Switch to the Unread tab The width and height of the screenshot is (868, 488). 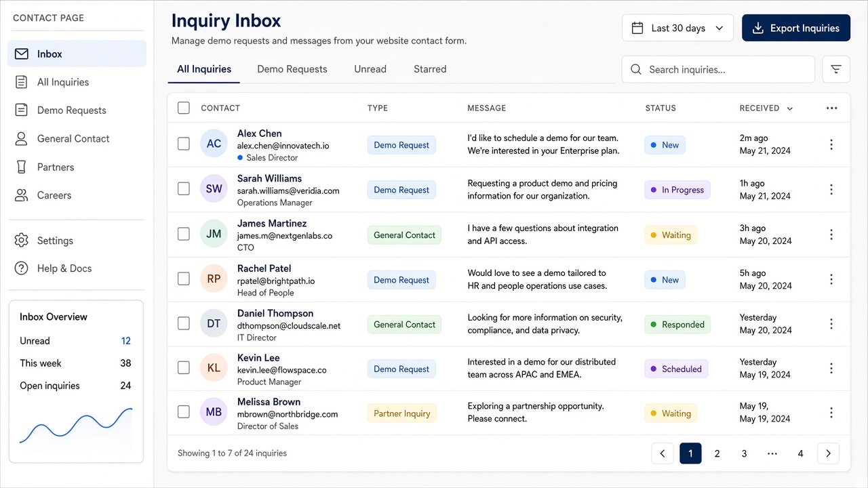[370, 69]
